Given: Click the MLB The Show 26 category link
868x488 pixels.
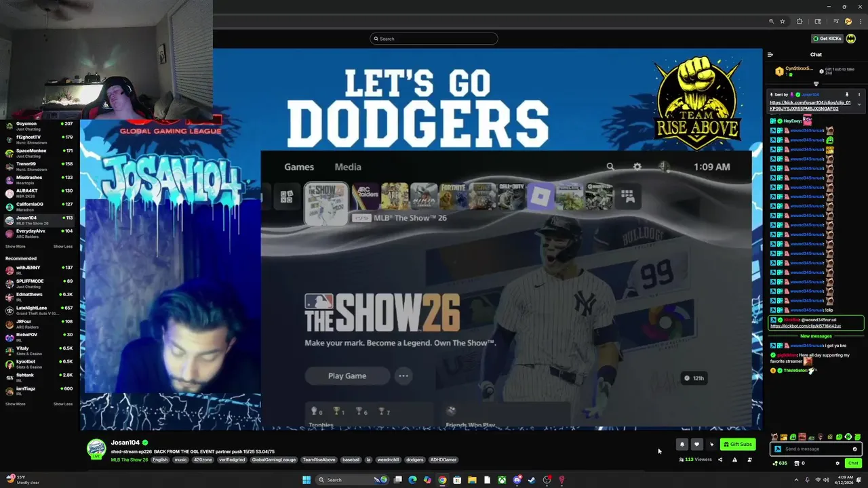Looking at the screenshot, I should point(129,460).
